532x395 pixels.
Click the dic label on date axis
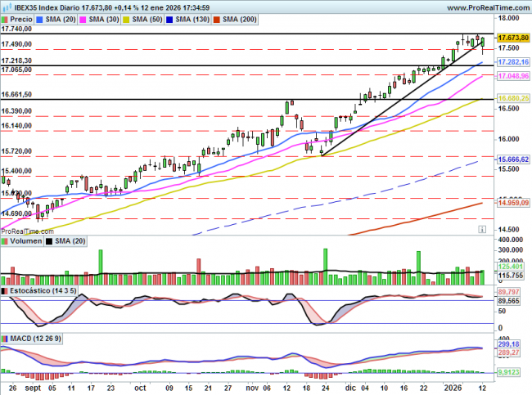click(x=350, y=388)
